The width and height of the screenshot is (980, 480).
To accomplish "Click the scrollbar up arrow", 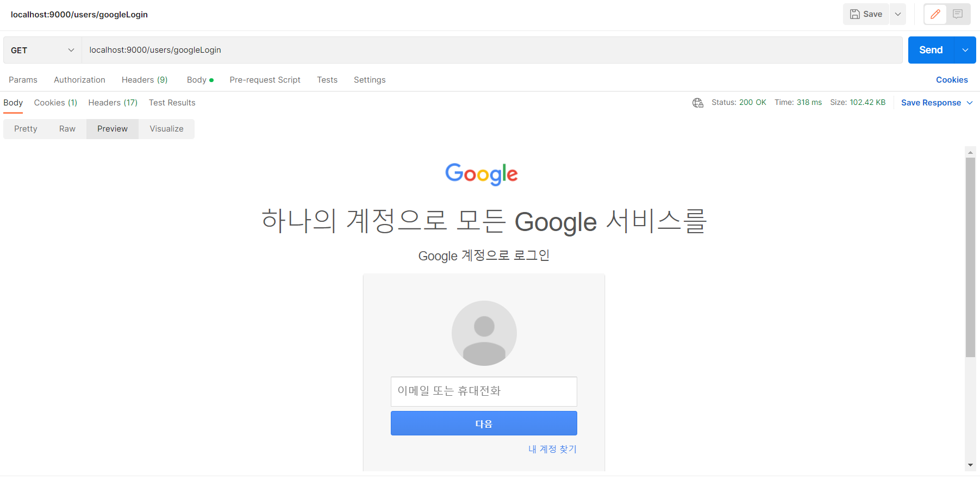I will click(970, 152).
